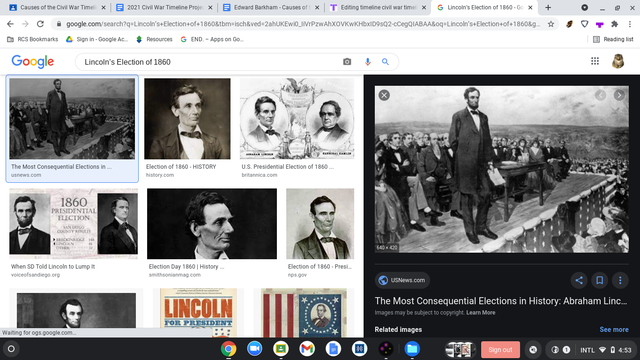This screenshot has width=640, height=360.
Task: Start voice search with the microphone
Action: click(367, 62)
